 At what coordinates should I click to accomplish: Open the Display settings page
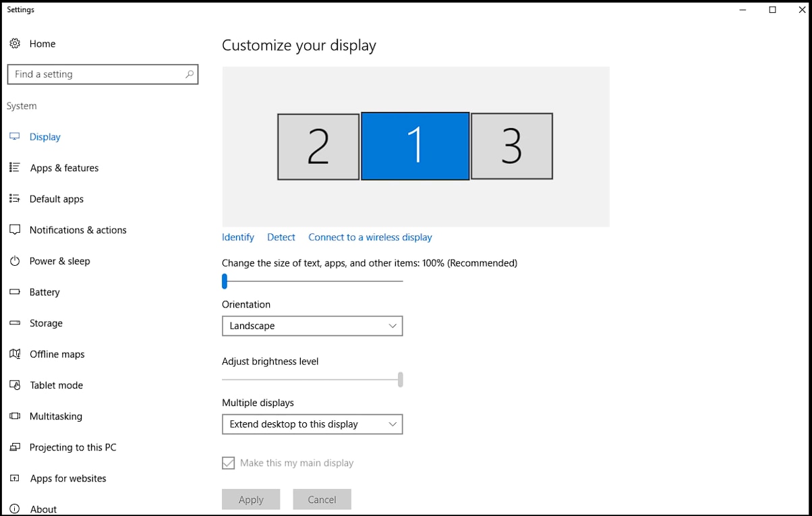(x=45, y=136)
